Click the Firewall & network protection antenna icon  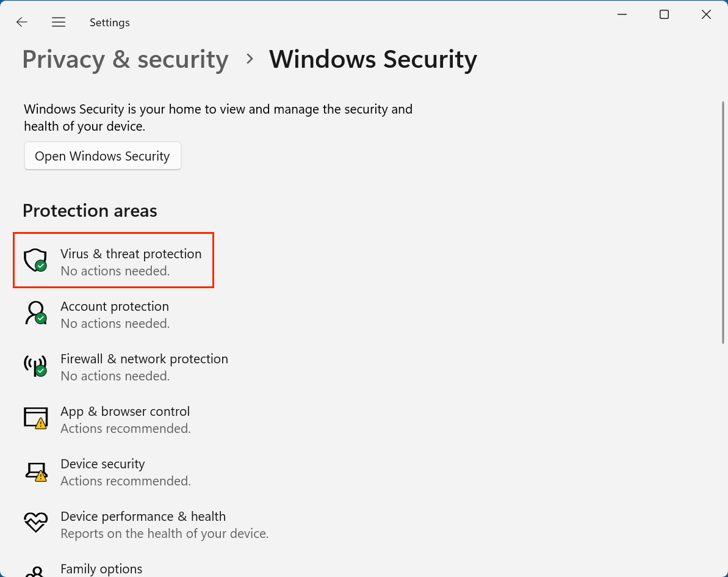[x=35, y=365]
